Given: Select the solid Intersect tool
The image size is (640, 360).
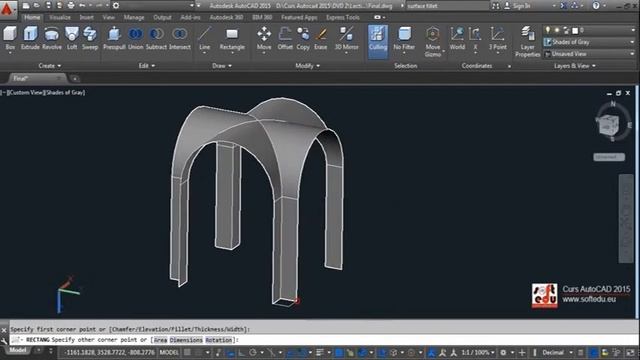Looking at the screenshot, I should 180,38.
